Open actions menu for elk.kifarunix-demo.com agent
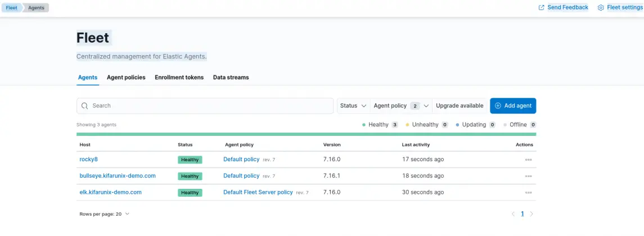Screen dimensions: 644x236 point(528,192)
